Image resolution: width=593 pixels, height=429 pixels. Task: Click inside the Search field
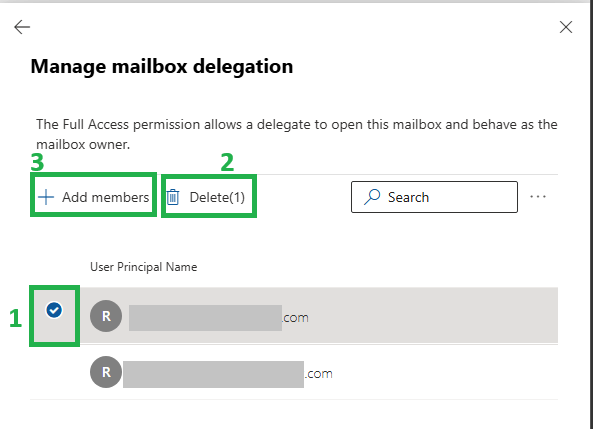pyautogui.click(x=434, y=197)
